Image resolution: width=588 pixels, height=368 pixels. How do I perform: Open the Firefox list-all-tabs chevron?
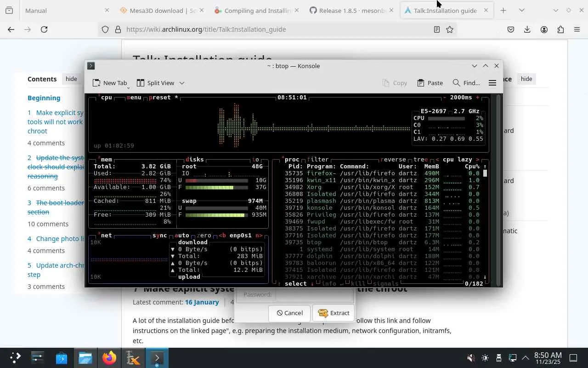pos(522,10)
